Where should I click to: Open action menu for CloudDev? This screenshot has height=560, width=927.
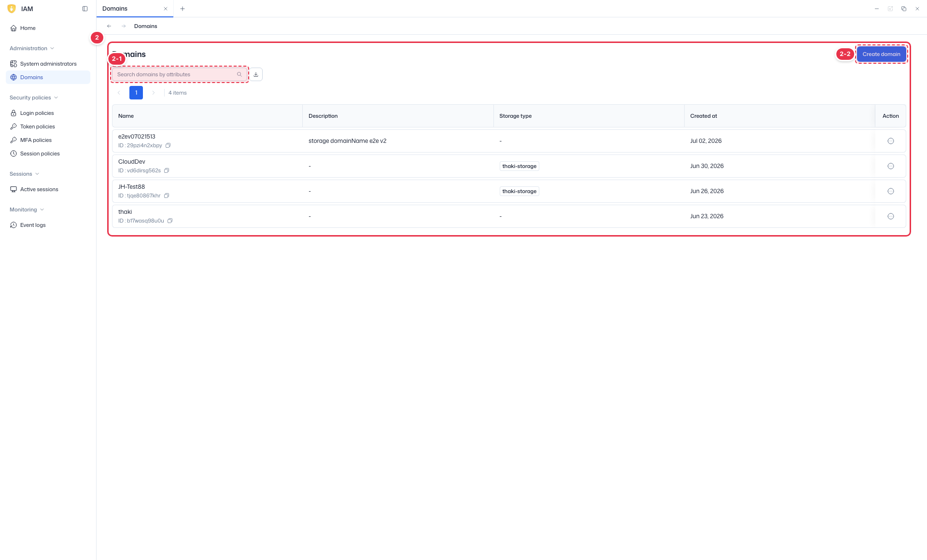[x=891, y=166]
